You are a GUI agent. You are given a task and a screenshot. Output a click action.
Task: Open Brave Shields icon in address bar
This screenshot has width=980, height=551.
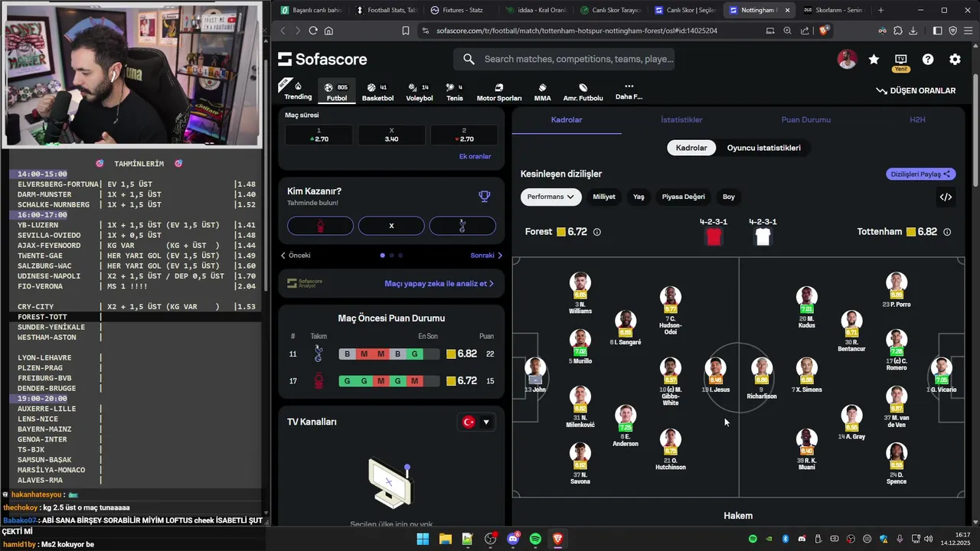pos(824,31)
